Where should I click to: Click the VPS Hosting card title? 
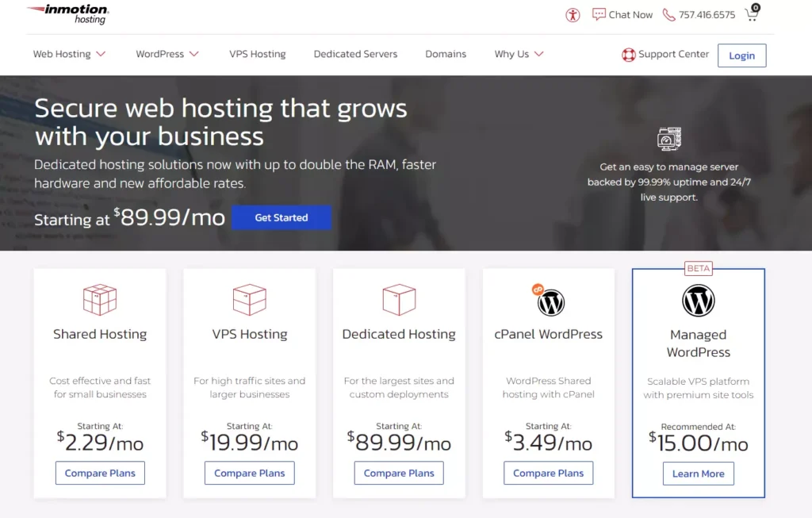250,334
